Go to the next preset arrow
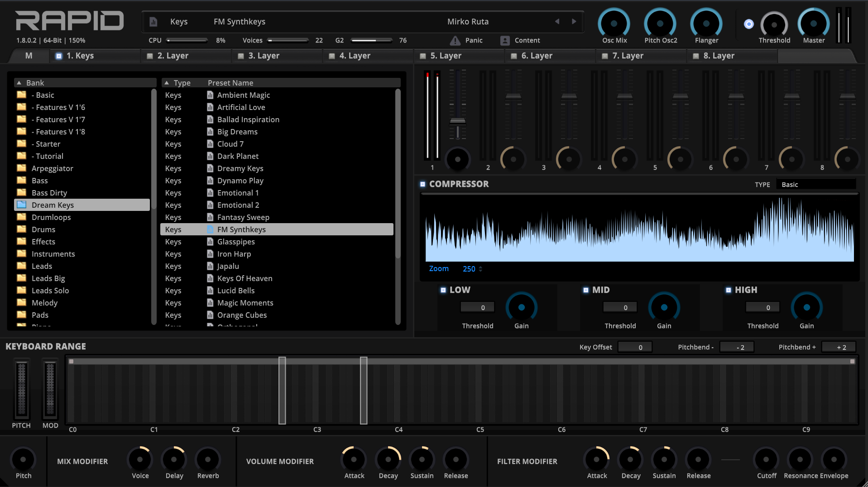 [x=574, y=21]
